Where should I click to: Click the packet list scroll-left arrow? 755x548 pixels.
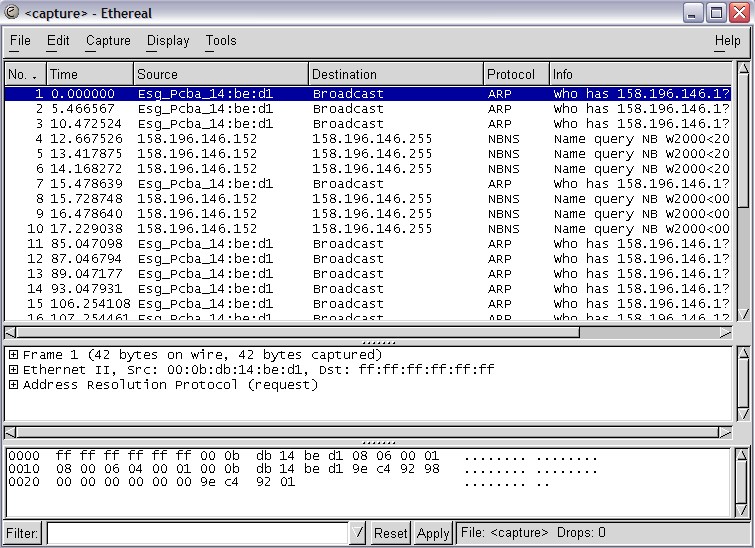click(11, 332)
